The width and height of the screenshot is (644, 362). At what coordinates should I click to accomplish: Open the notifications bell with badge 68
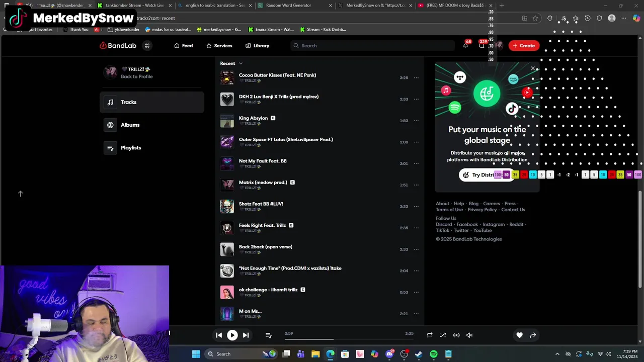click(x=465, y=46)
